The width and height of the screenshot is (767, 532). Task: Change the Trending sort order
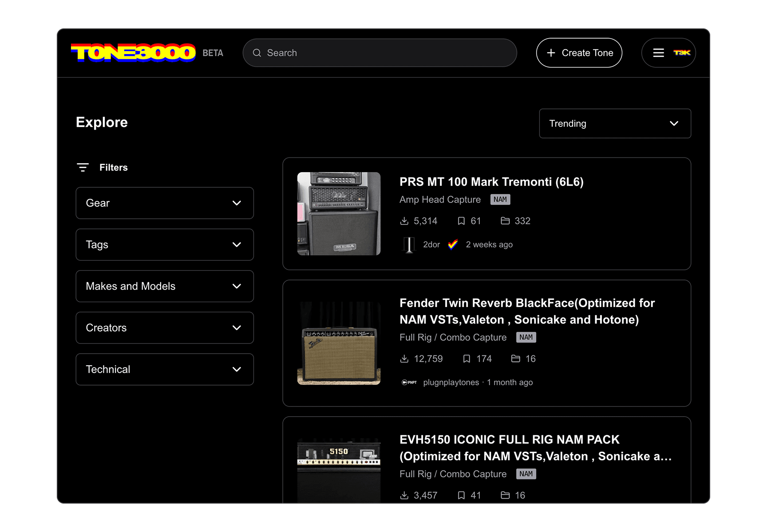pyautogui.click(x=615, y=123)
